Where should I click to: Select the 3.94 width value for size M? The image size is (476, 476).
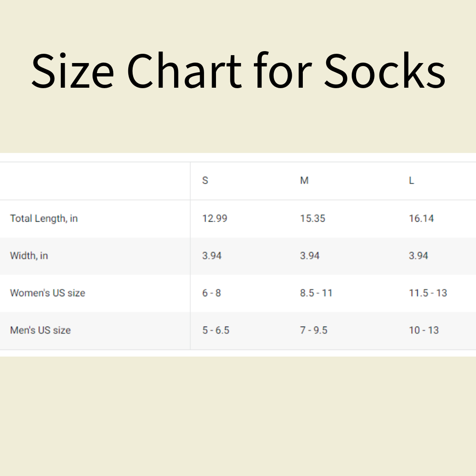pyautogui.click(x=310, y=256)
